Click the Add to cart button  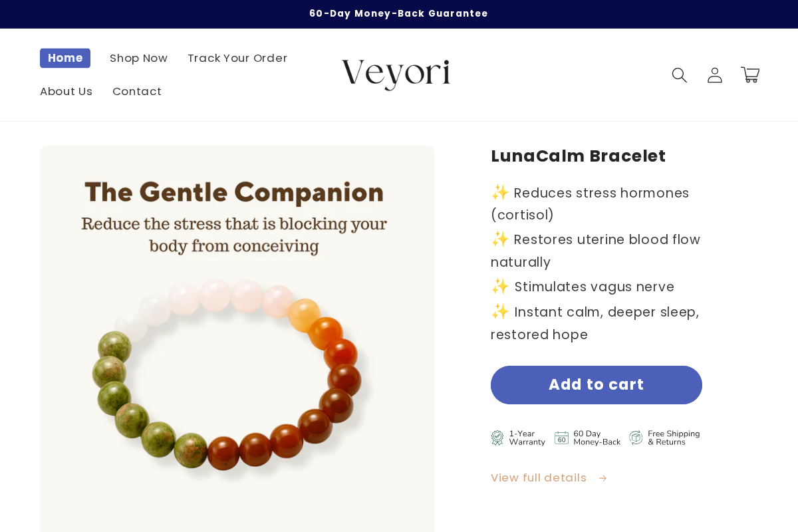[x=596, y=385]
